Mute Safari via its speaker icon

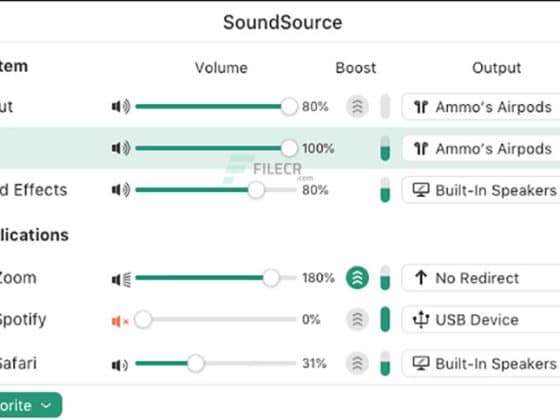pyautogui.click(x=120, y=365)
